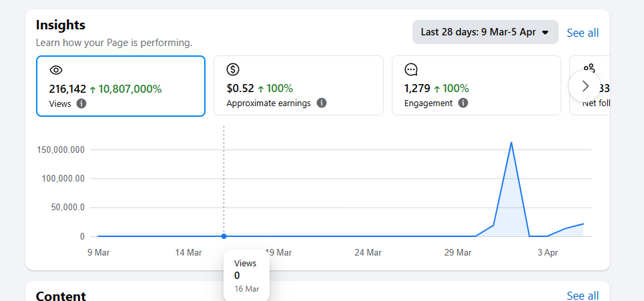Click the eye icon in Views card

tap(56, 70)
